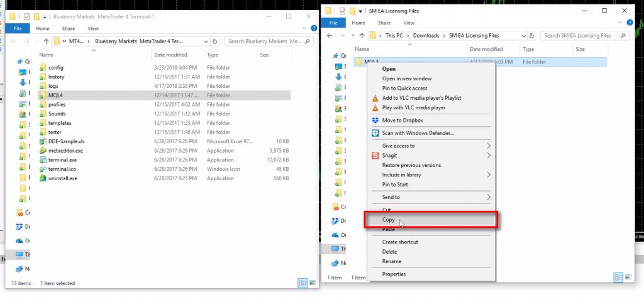Click Snagit icon in context menu
The image size is (644, 297).
375,155
